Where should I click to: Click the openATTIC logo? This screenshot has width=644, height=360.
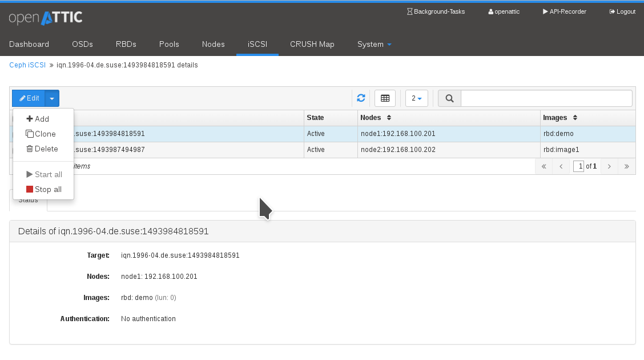click(x=46, y=18)
